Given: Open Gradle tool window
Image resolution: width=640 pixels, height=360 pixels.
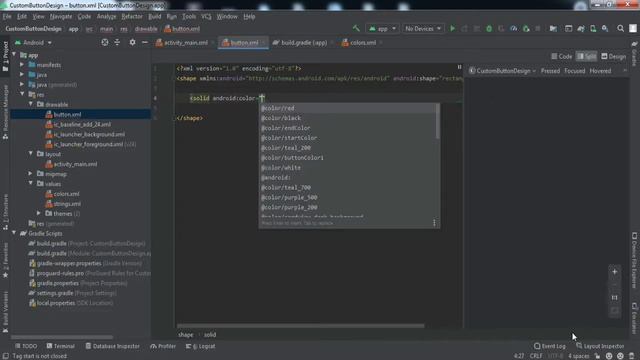Looking at the screenshot, I should pyautogui.click(x=634, y=53).
